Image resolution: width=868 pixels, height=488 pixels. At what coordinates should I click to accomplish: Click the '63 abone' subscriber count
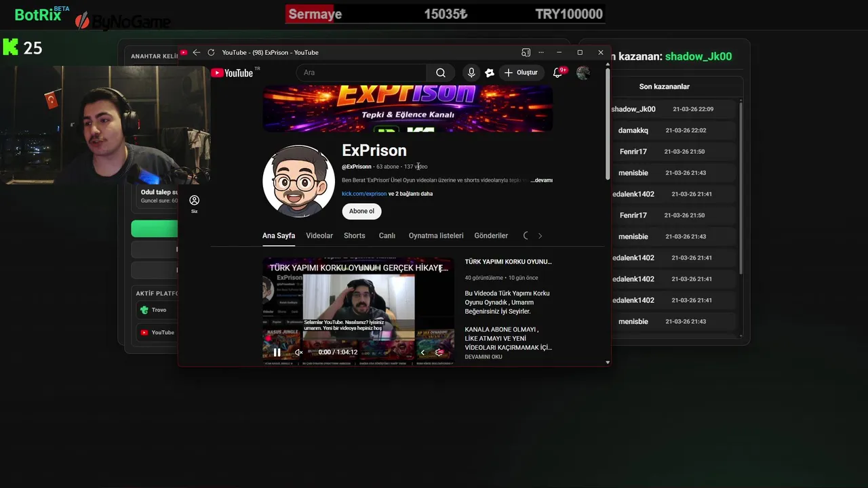388,167
